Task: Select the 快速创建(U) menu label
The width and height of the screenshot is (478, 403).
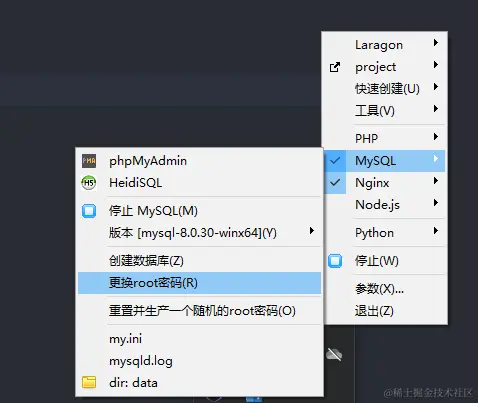Action: pyautogui.click(x=387, y=89)
